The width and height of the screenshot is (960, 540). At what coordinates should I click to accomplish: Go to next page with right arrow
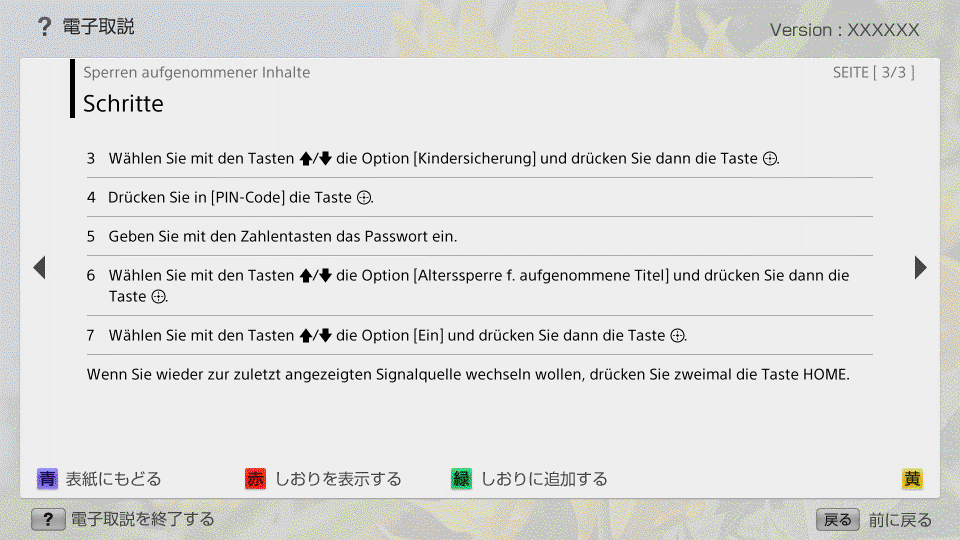click(920, 267)
